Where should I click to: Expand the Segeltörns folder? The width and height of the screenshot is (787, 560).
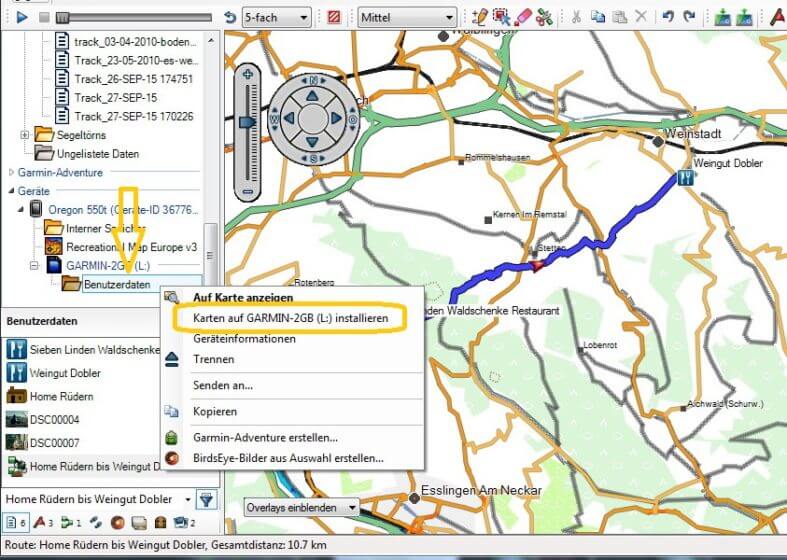pos(24,134)
